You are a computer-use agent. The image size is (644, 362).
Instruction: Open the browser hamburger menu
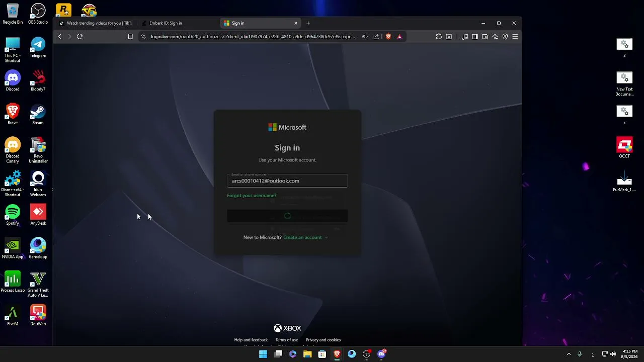(515, 37)
